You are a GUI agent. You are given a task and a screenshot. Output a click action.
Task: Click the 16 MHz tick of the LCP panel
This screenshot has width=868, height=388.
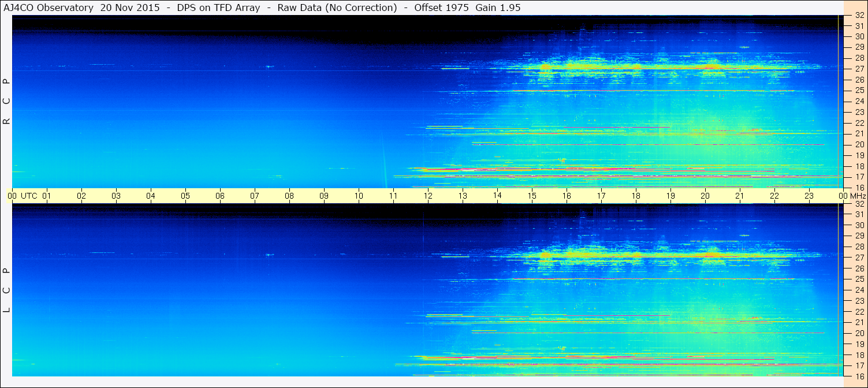tap(859, 376)
